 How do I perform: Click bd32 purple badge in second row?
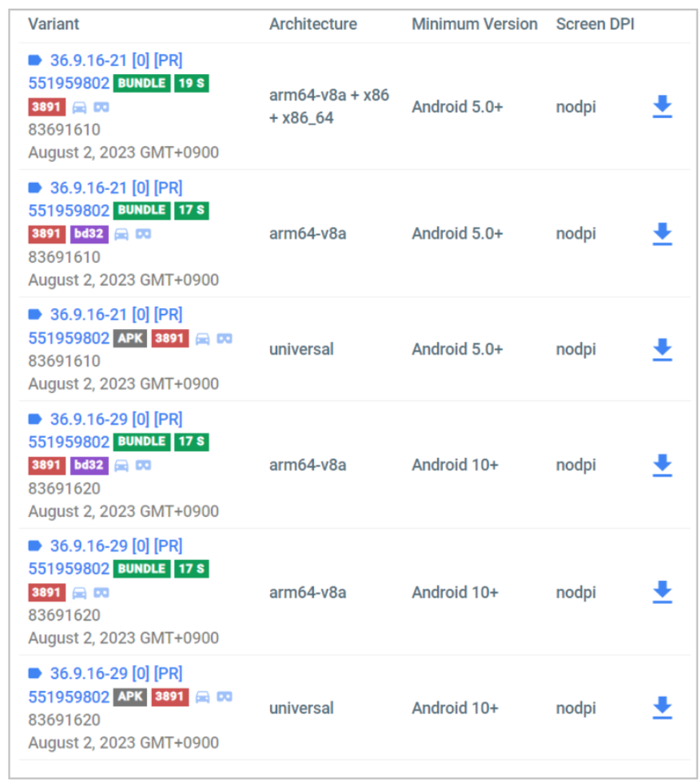point(89,234)
